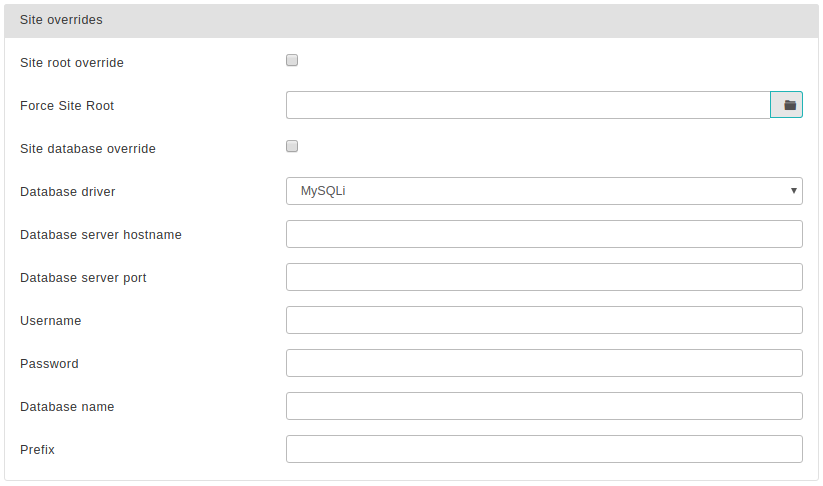
Task: Click the Database name text field
Action: (x=543, y=406)
